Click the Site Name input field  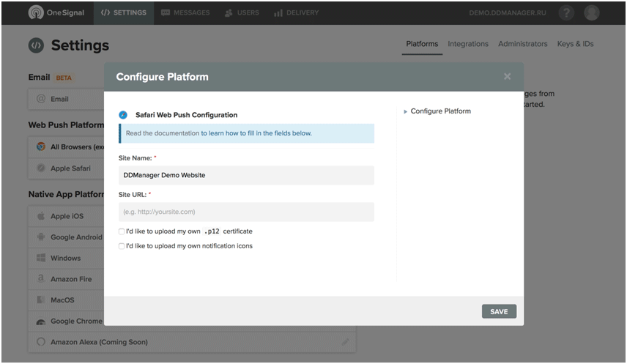pos(246,175)
